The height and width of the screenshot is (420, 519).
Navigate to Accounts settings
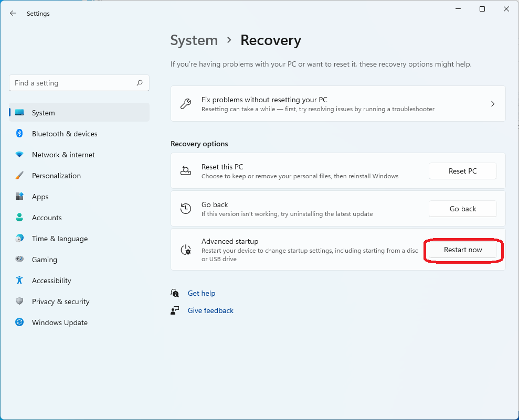pos(79,218)
